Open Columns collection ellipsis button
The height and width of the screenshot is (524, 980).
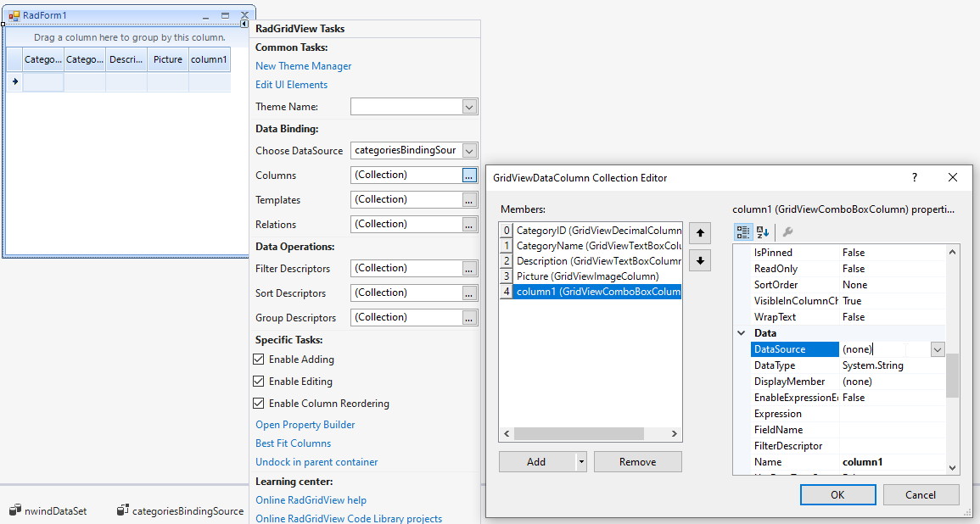tap(469, 176)
